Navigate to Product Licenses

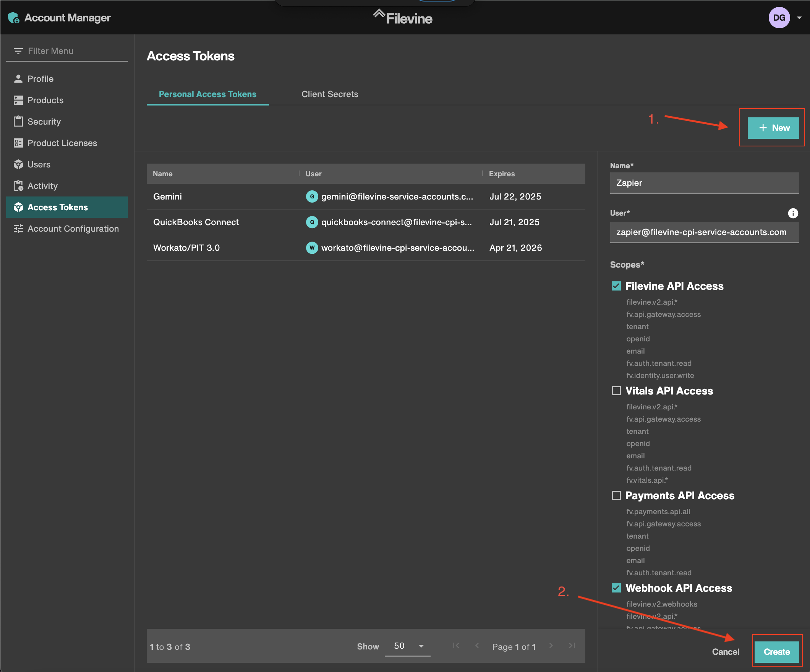(x=67, y=143)
